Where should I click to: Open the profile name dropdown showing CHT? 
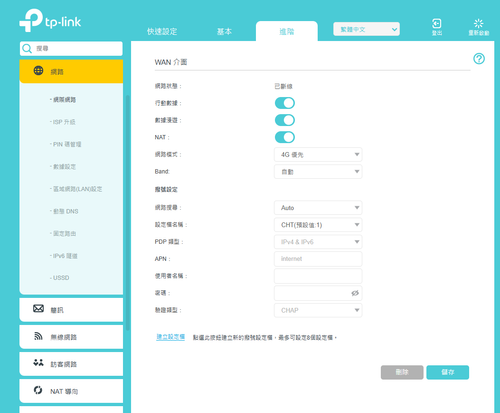[318, 225]
